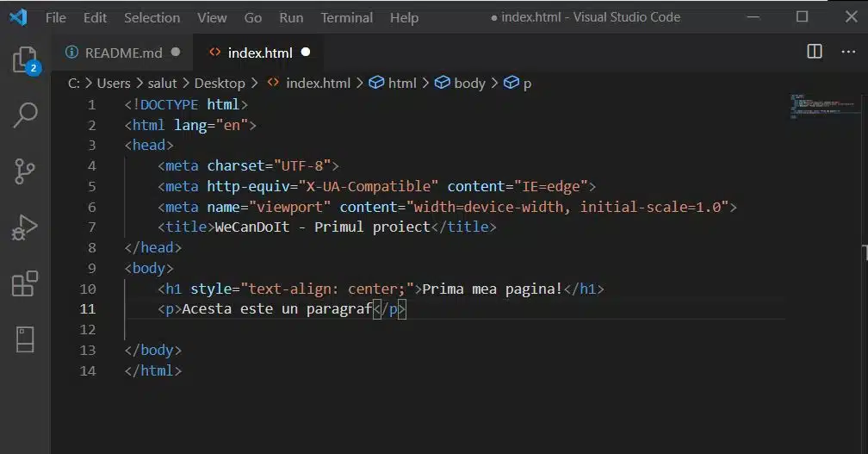Screen dimensions: 868x454
Task: Click the closing html tag on line 14
Action: click(152, 370)
